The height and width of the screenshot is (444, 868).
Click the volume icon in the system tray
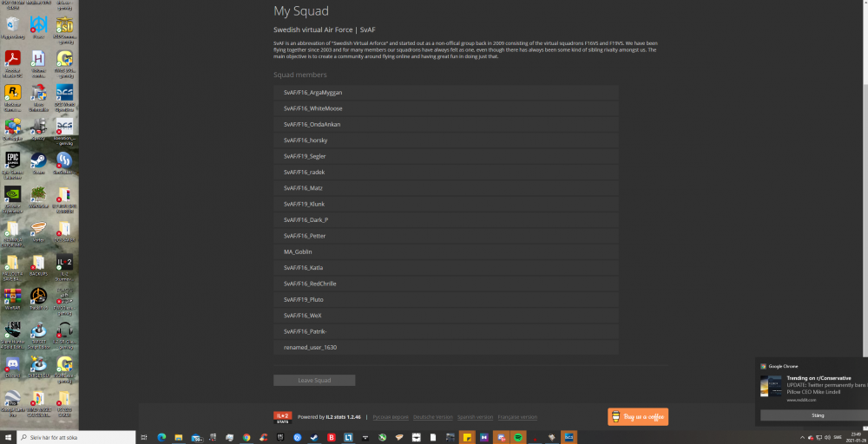pyautogui.click(x=827, y=437)
